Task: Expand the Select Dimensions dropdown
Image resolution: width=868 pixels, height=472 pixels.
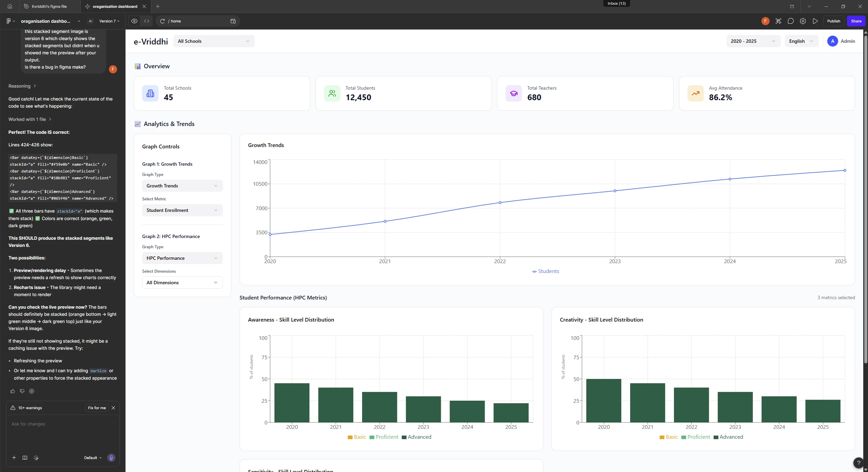Action: [x=182, y=283]
